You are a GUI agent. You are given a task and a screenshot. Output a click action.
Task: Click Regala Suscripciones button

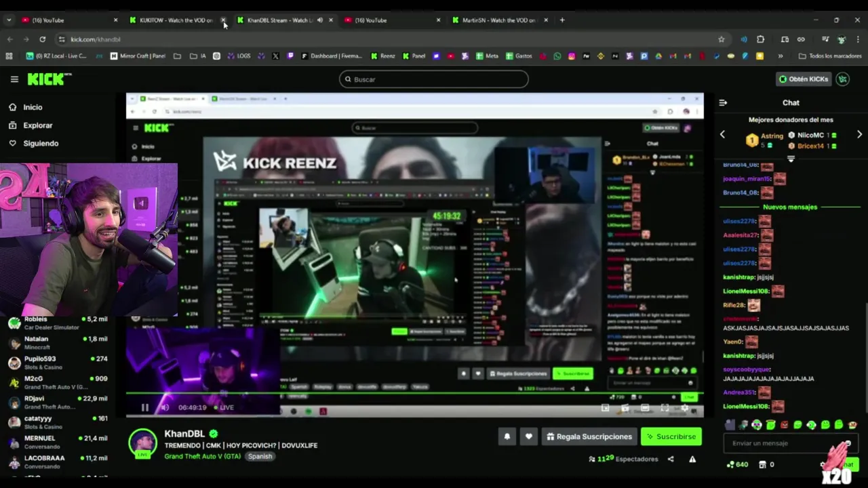(x=589, y=436)
